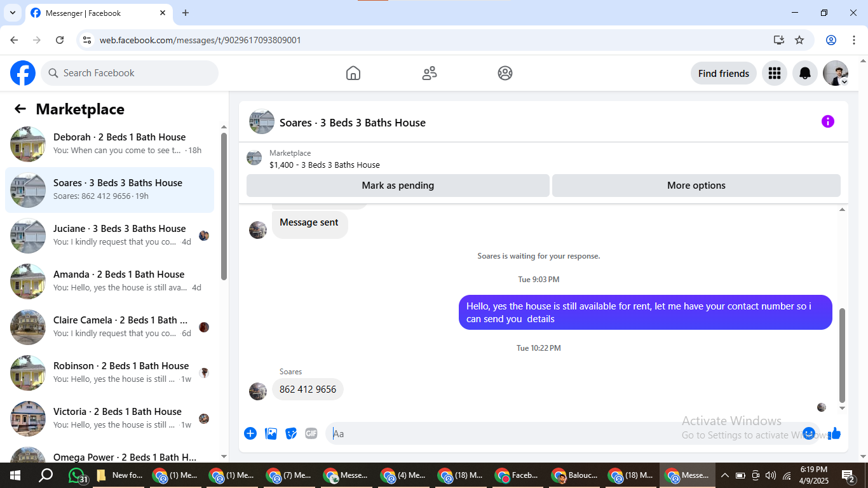Attach a photo with the image icon
This screenshot has height=488, width=868.
(271, 433)
